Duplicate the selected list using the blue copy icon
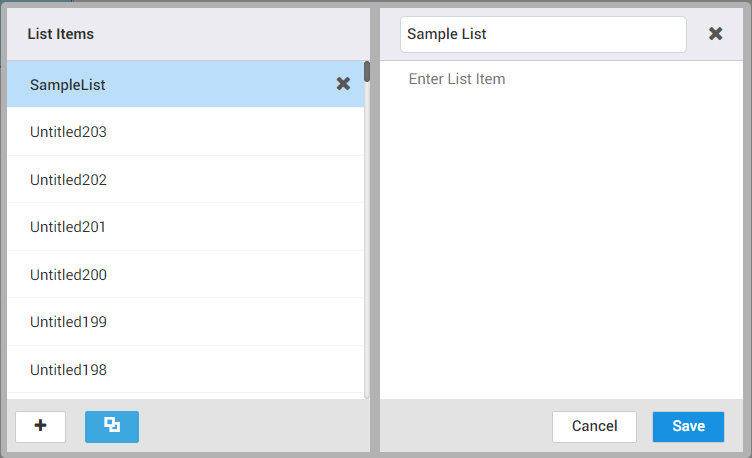The height and width of the screenshot is (458, 752). tap(112, 426)
